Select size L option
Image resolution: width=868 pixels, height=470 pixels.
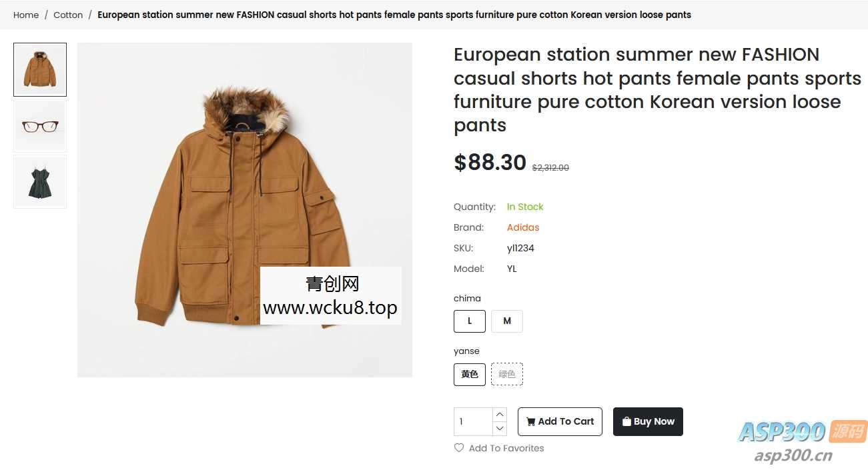pos(470,321)
